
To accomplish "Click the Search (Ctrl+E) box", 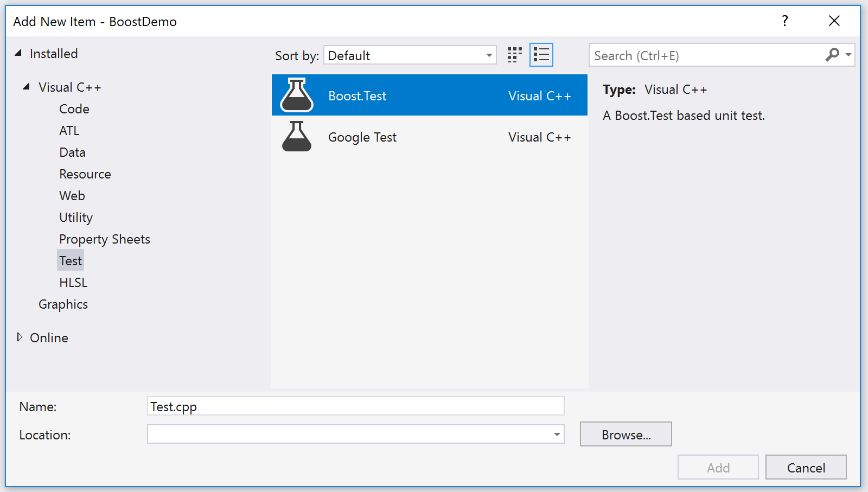I will coord(678,55).
